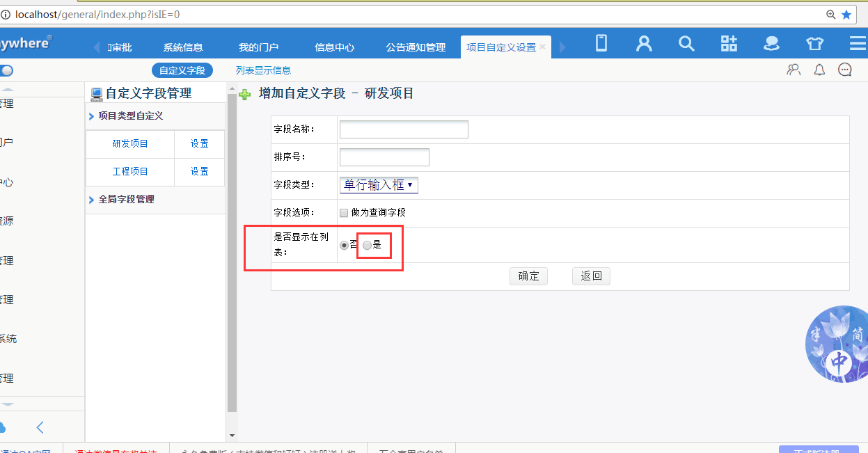Screen dimensions: 868x453
Task: Enable the 做为查询字段 checkbox
Action: (x=344, y=213)
